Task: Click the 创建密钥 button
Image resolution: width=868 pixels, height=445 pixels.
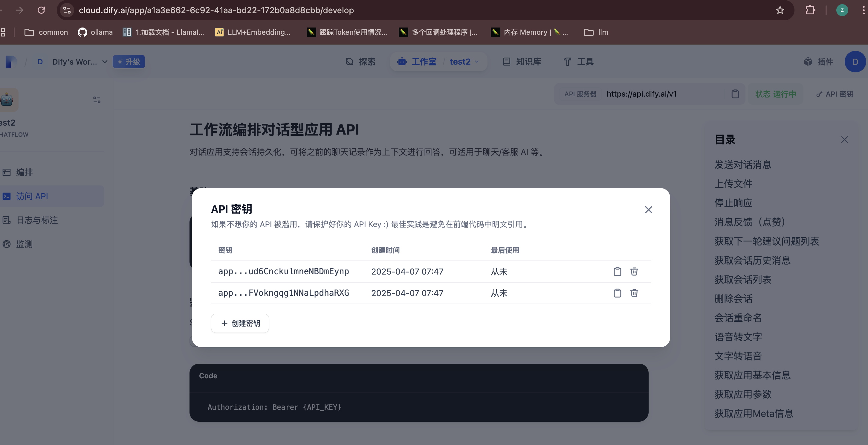Action: 240,323
